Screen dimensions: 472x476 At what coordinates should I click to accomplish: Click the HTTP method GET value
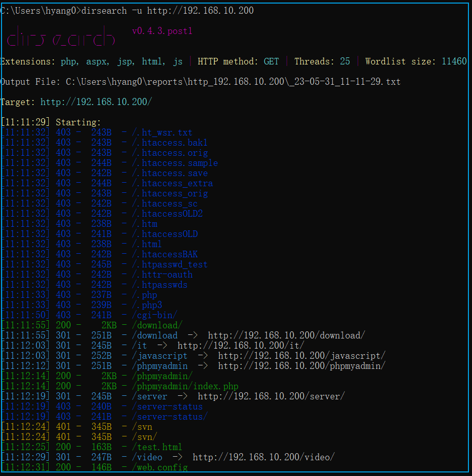pos(271,61)
